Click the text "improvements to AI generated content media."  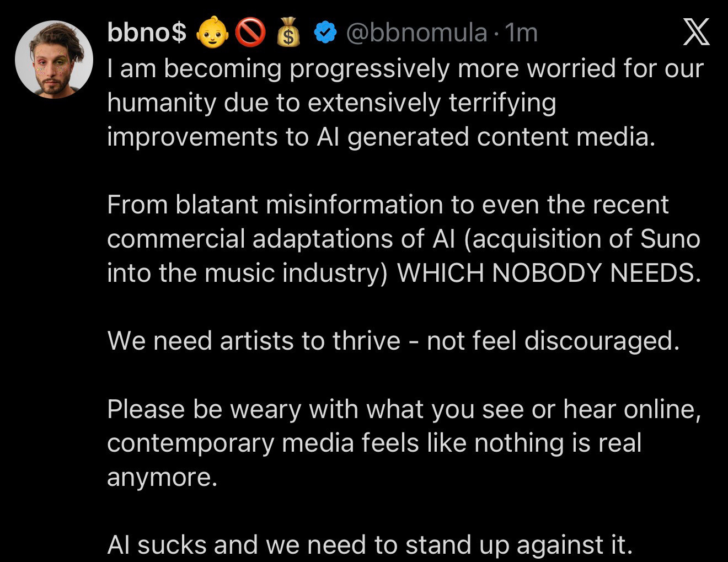pos(381,137)
